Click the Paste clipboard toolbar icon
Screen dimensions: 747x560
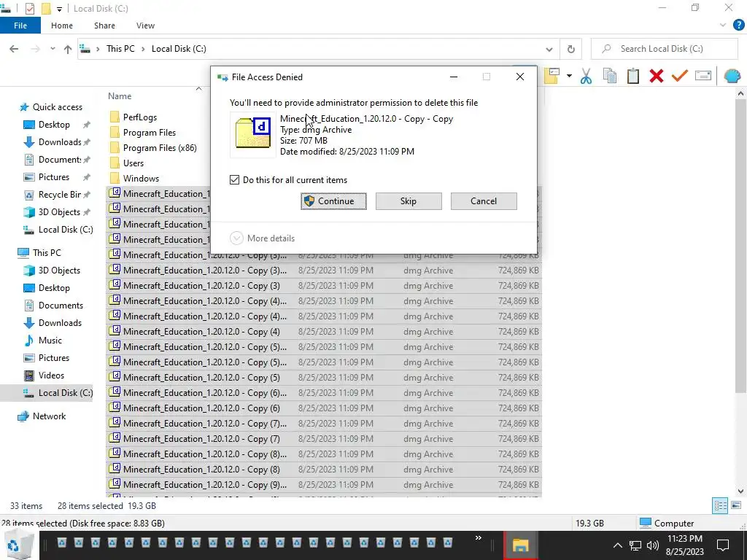(632, 76)
